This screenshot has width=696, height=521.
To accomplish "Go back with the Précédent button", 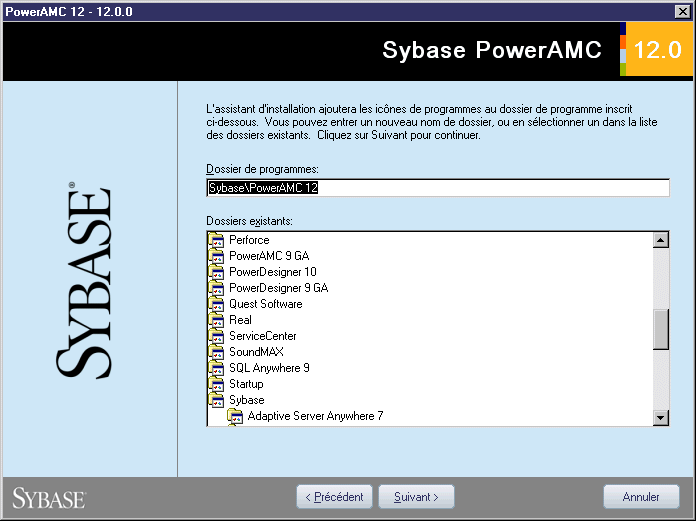I will pyautogui.click(x=334, y=497).
